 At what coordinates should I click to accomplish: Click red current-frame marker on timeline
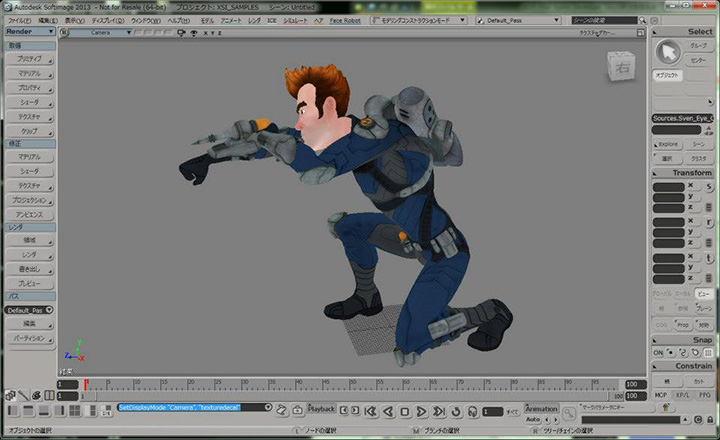(x=85, y=384)
